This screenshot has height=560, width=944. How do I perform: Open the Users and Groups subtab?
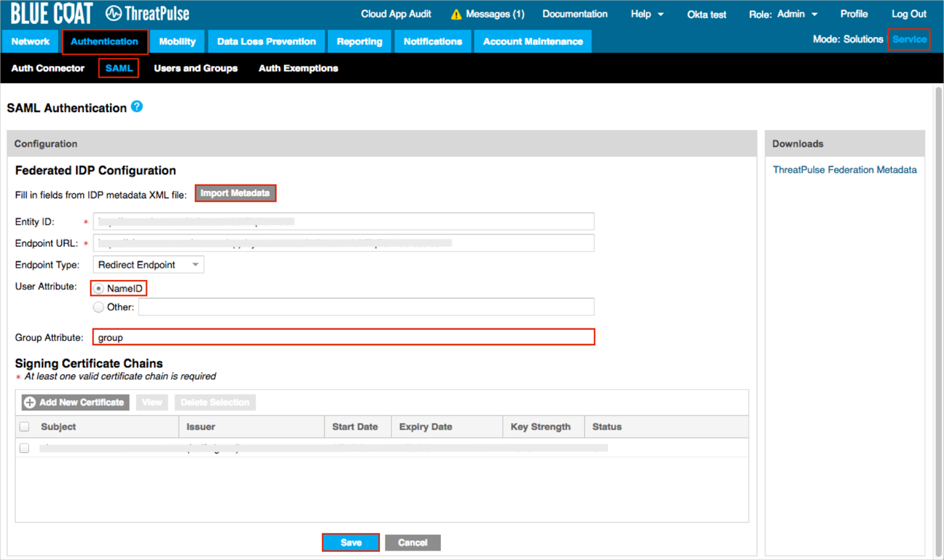(x=195, y=69)
